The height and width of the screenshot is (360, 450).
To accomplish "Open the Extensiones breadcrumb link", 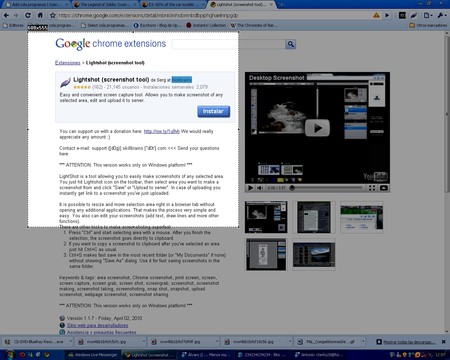I will (x=68, y=63).
